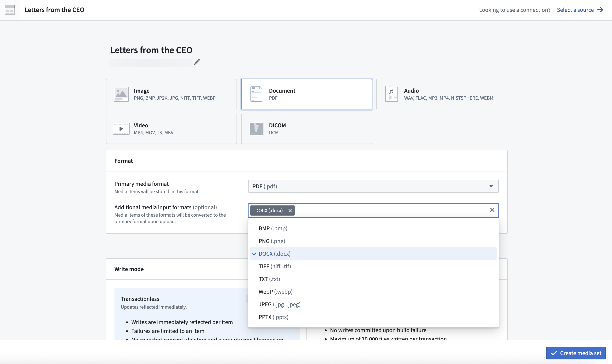Toggle selection of the Document media card
612x364 pixels.
[x=306, y=94]
